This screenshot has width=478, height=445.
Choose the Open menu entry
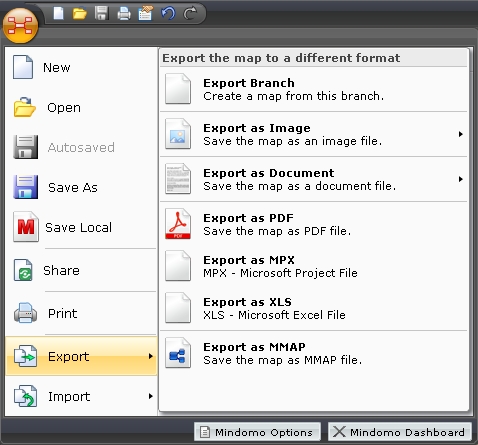pos(81,107)
